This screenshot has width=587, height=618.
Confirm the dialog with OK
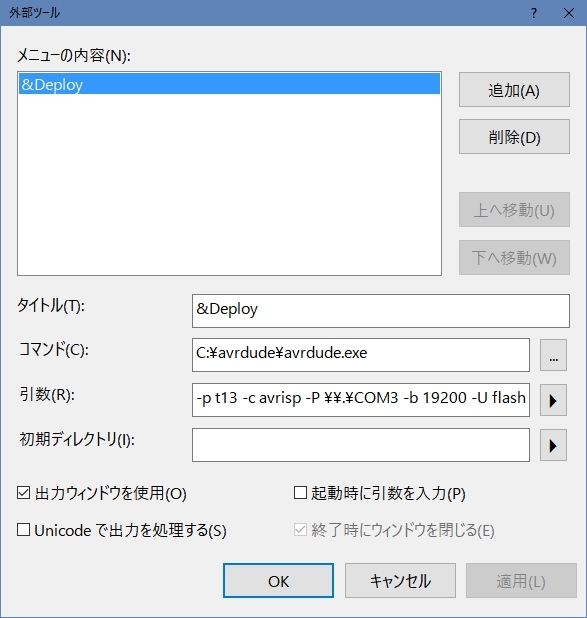[x=278, y=581]
